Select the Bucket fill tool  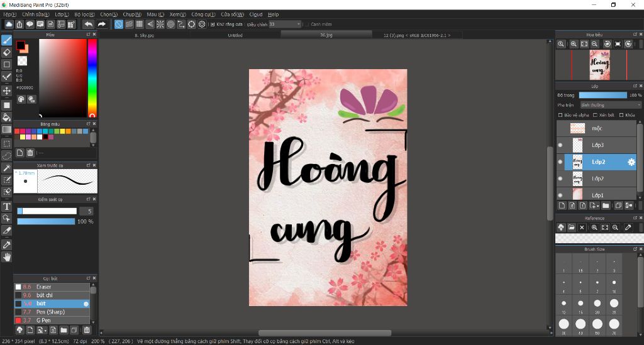click(6, 118)
